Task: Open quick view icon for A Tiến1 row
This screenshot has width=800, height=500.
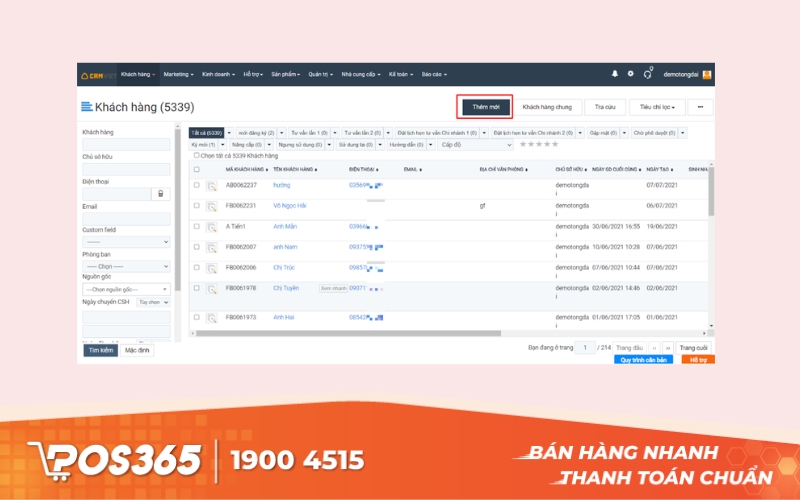Action: point(211,228)
